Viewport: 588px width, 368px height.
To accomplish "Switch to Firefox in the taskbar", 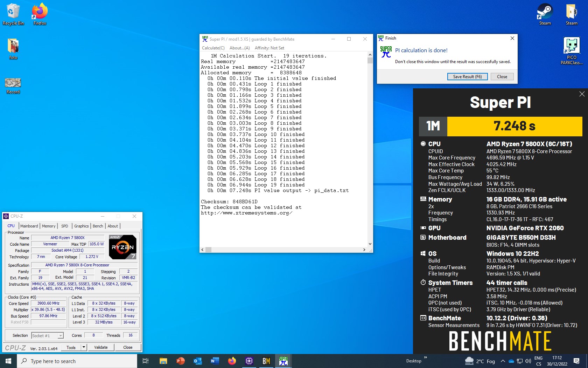I will pyautogui.click(x=232, y=361).
